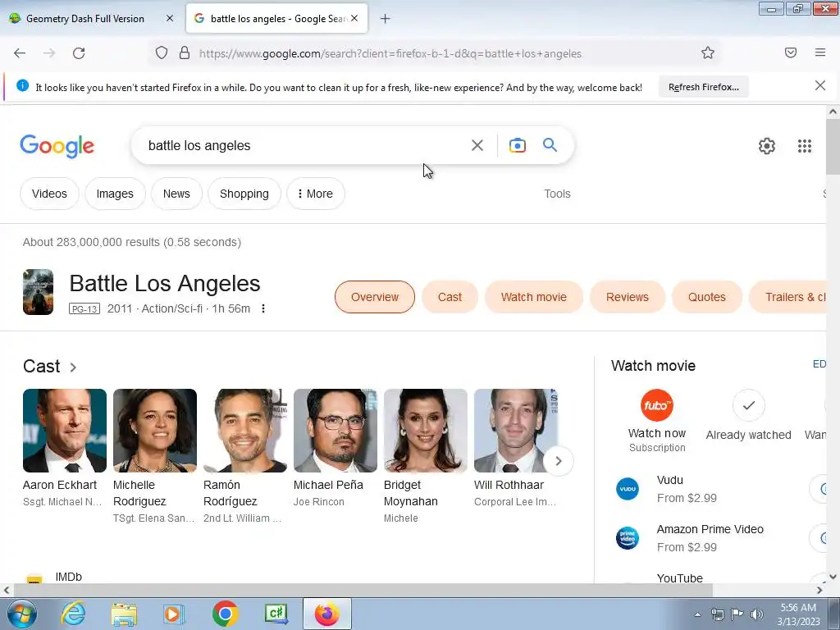Select the Overview chip
Viewport: 840px width, 630px height.
[x=375, y=297]
